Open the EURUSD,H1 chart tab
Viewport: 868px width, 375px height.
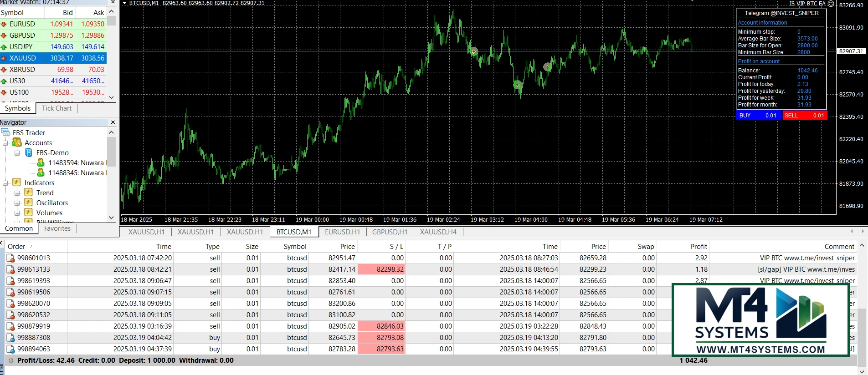(x=342, y=232)
